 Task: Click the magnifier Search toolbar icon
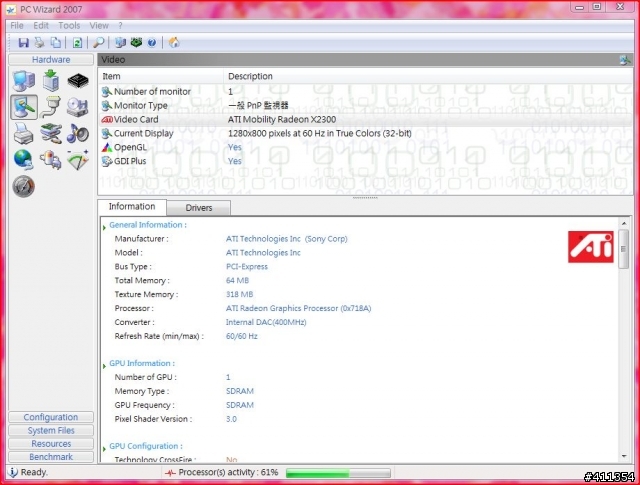(x=99, y=42)
